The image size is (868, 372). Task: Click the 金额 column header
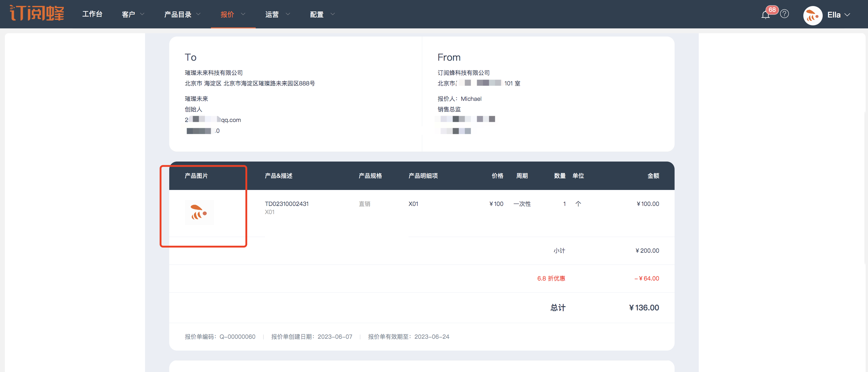[653, 176]
